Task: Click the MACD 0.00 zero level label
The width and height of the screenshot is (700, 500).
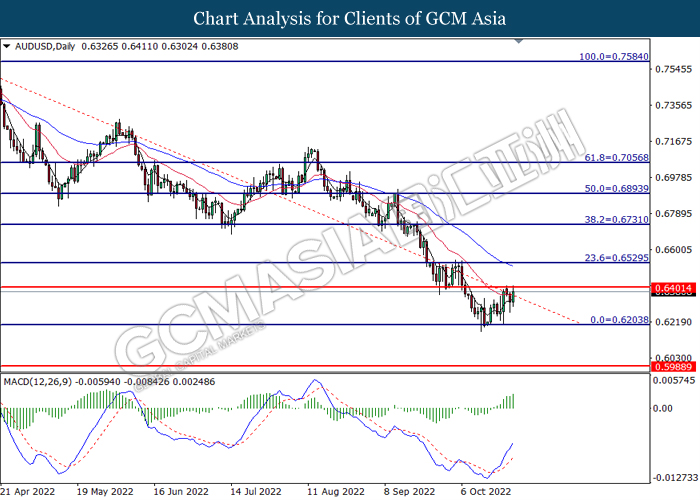Action: [x=662, y=408]
